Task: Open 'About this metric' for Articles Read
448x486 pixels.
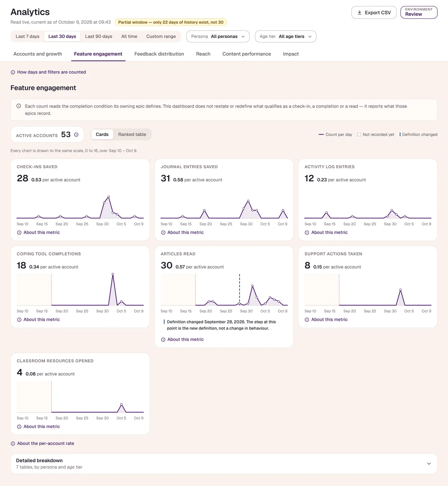Action: [x=186, y=340]
